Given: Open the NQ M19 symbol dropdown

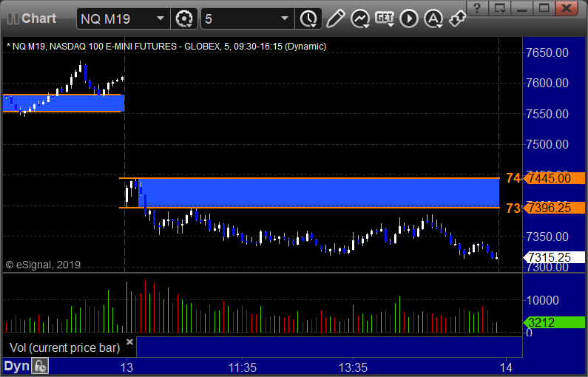Looking at the screenshot, I should 160,18.
